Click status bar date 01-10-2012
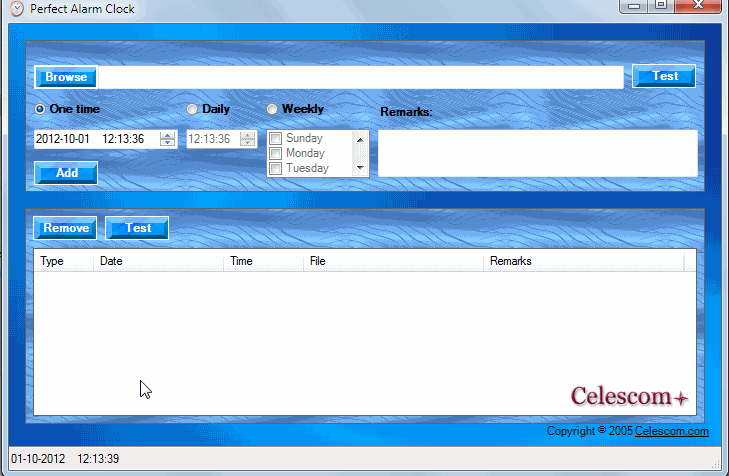Viewport: 729px width, 476px height. tap(38, 459)
